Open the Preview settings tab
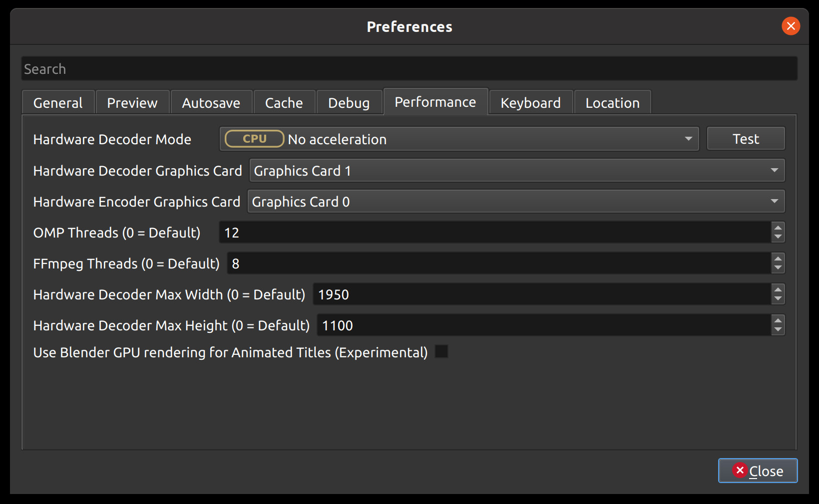 (x=132, y=102)
